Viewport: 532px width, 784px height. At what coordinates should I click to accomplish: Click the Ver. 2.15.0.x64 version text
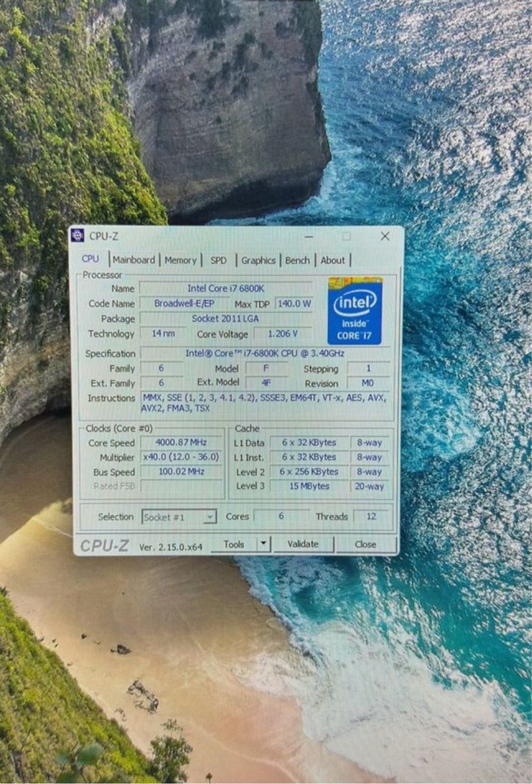pos(171,547)
